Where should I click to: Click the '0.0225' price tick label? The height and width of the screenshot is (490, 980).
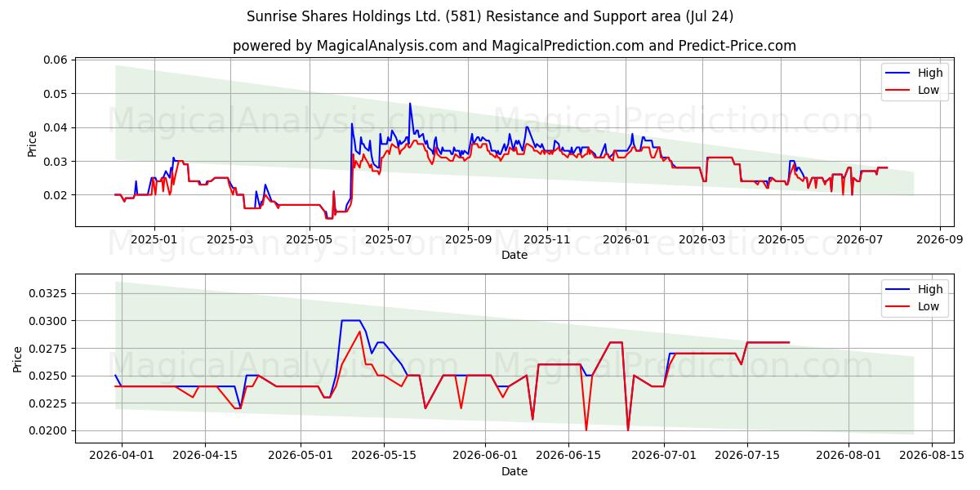[49, 403]
